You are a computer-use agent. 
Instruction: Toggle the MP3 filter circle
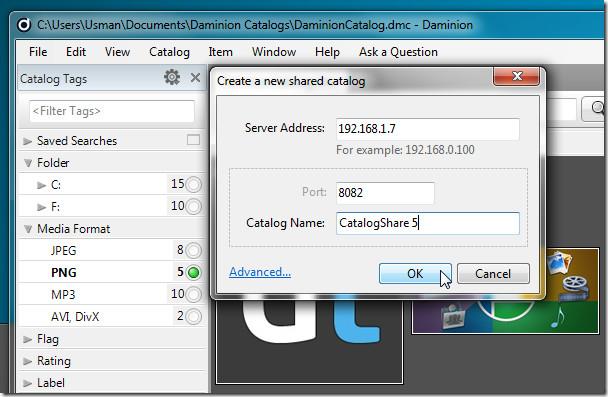(x=193, y=295)
